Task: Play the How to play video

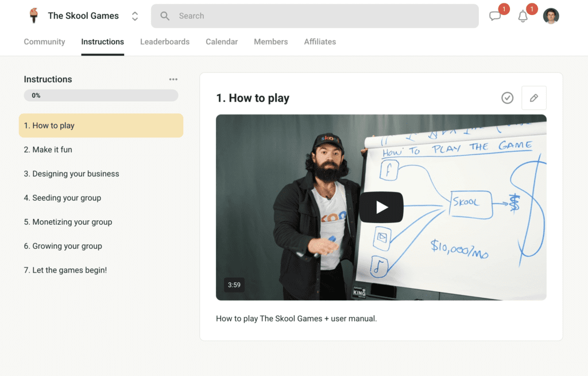Action: click(x=381, y=207)
